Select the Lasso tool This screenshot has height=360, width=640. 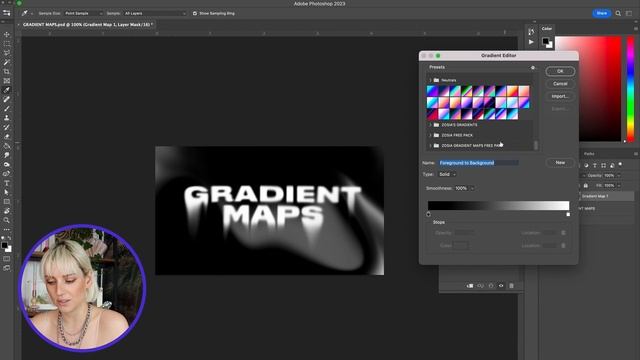7,53
